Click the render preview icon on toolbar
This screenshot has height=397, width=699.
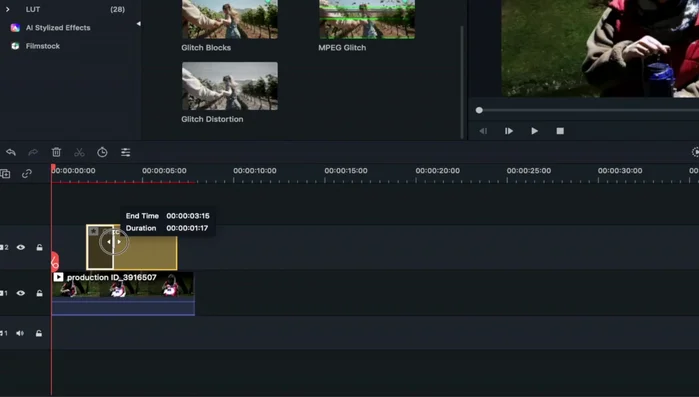click(x=695, y=152)
